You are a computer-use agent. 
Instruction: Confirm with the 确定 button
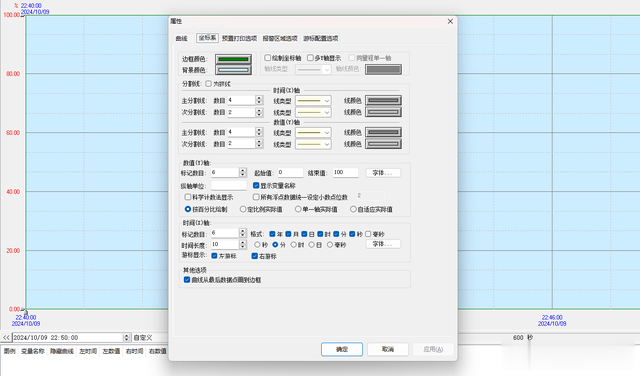click(x=342, y=349)
